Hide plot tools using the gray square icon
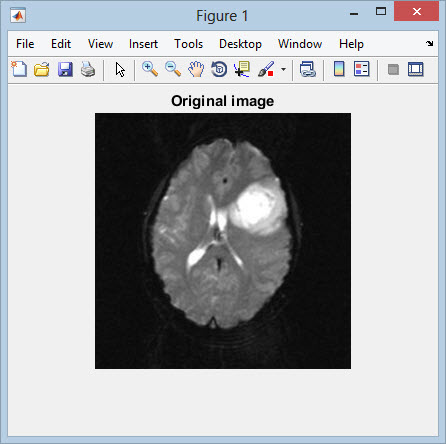Viewport: 446px width, 444px height. click(393, 69)
